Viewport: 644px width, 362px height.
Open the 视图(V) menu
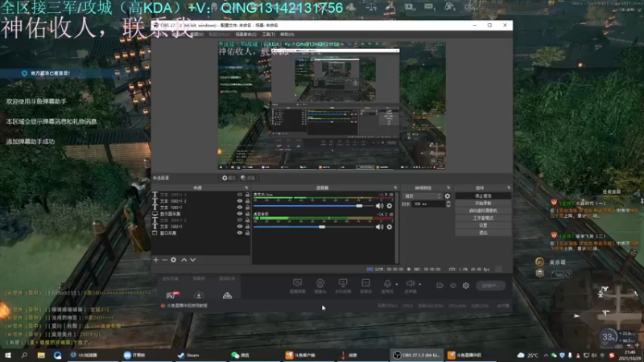(197, 35)
